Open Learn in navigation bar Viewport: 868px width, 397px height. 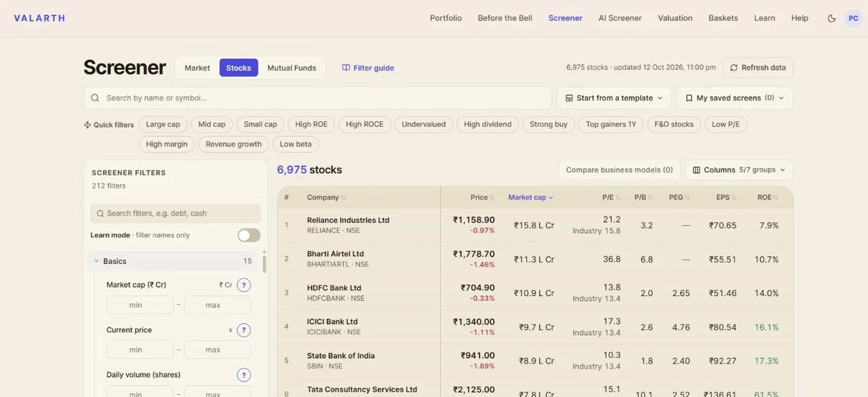764,18
